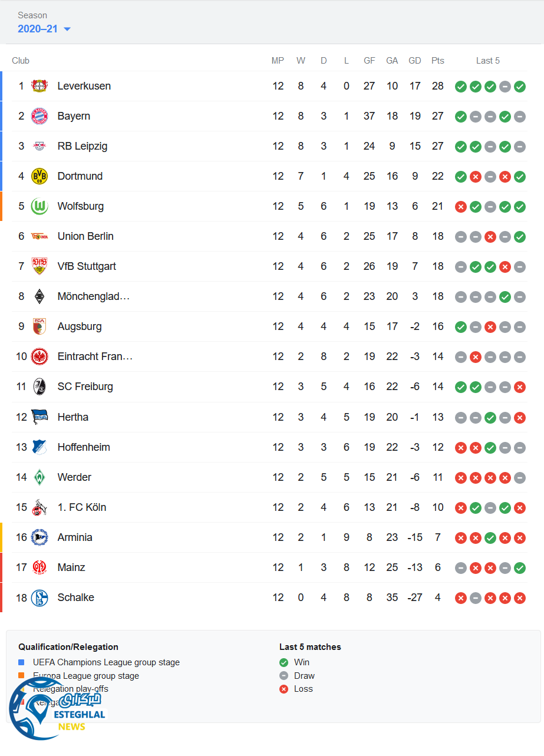Click the Last 5 column header
This screenshot has height=756, width=544.
tap(488, 61)
